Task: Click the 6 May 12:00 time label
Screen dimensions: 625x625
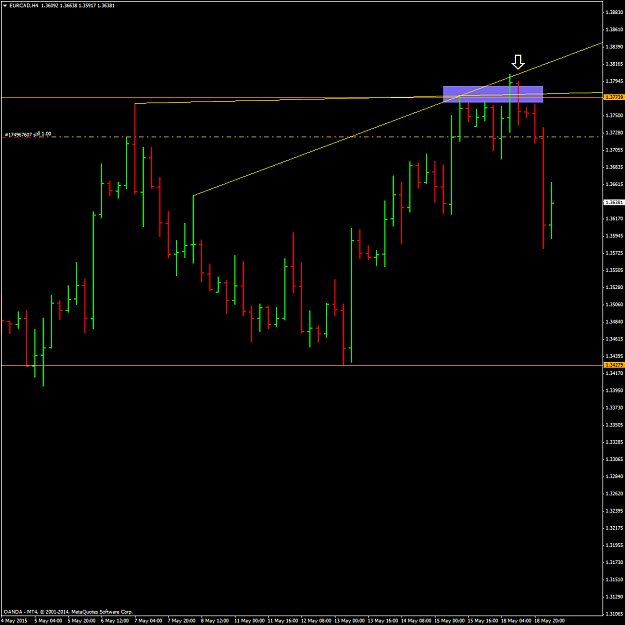Action: [115, 621]
